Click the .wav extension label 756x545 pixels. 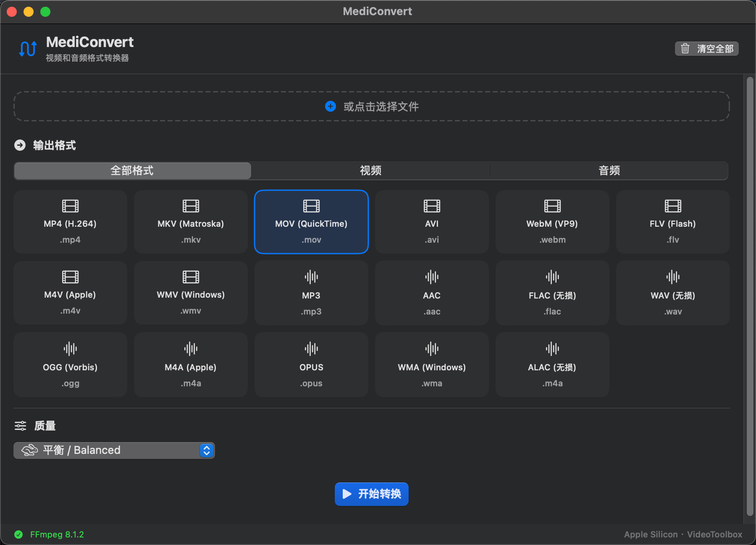[x=673, y=312]
